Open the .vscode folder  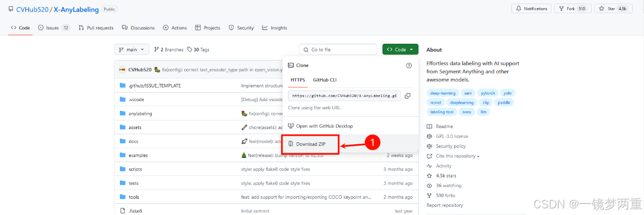[136, 100]
